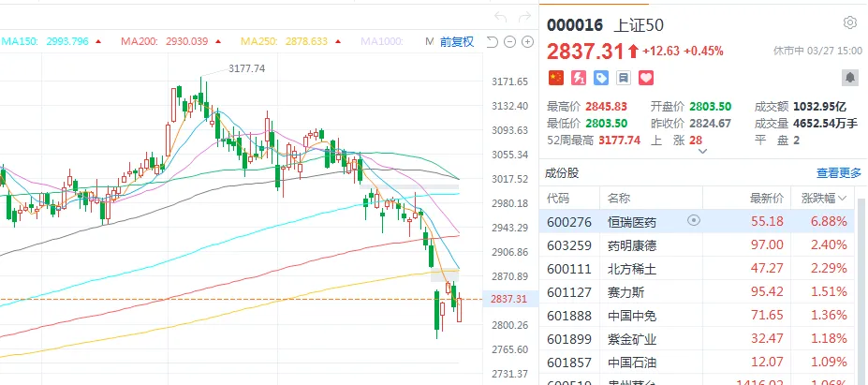
Task: Toggle the heart favorite icon
Action: [646, 78]
